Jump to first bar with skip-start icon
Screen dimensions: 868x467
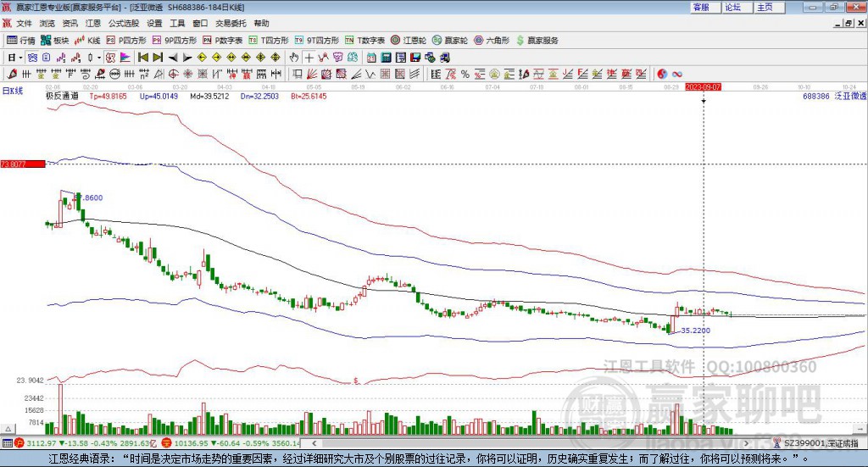click(x=143, y=58)
